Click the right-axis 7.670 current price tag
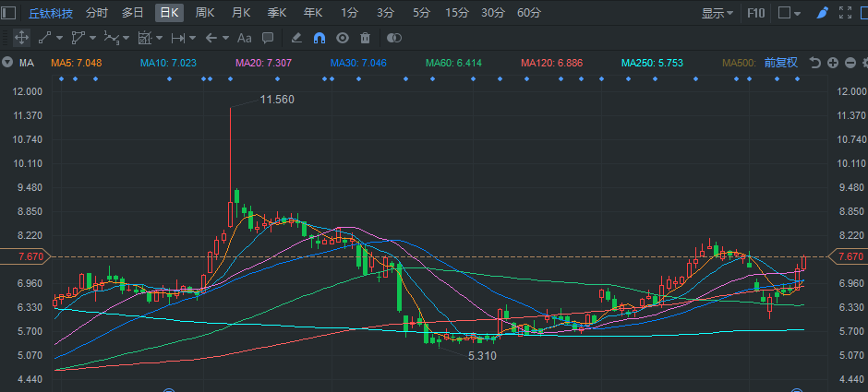 (x=848, y=256)
